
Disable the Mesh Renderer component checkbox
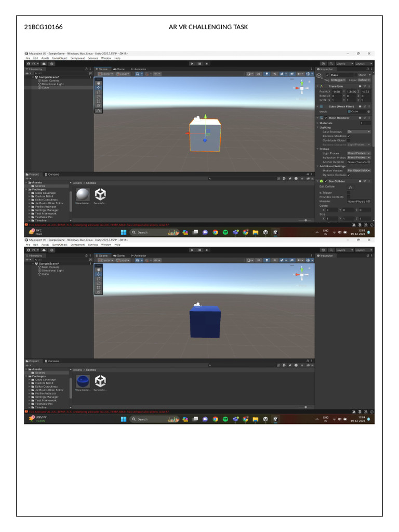(326, 118)
